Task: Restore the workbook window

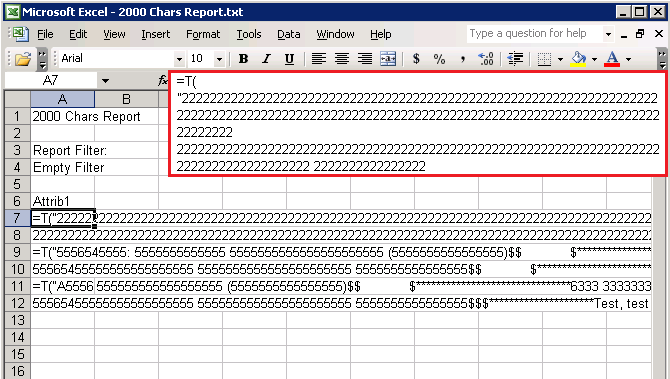Action: tap(640, 34)
